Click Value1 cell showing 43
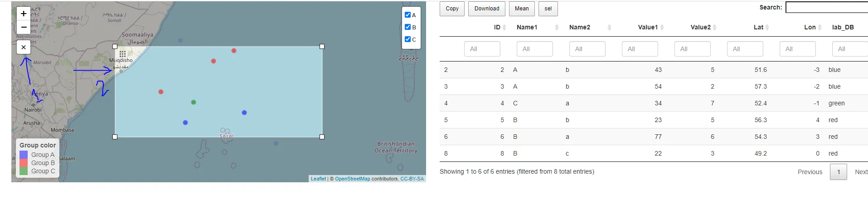The width and height of the screenshot is (868, 218). 658,70
